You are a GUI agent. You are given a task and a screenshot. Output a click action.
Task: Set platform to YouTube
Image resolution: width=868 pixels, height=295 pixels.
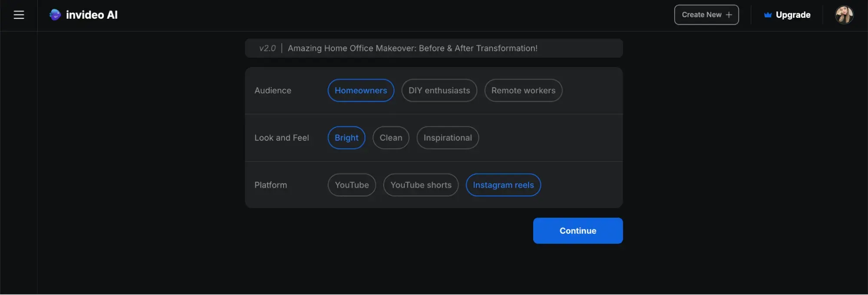pos(352,185)
